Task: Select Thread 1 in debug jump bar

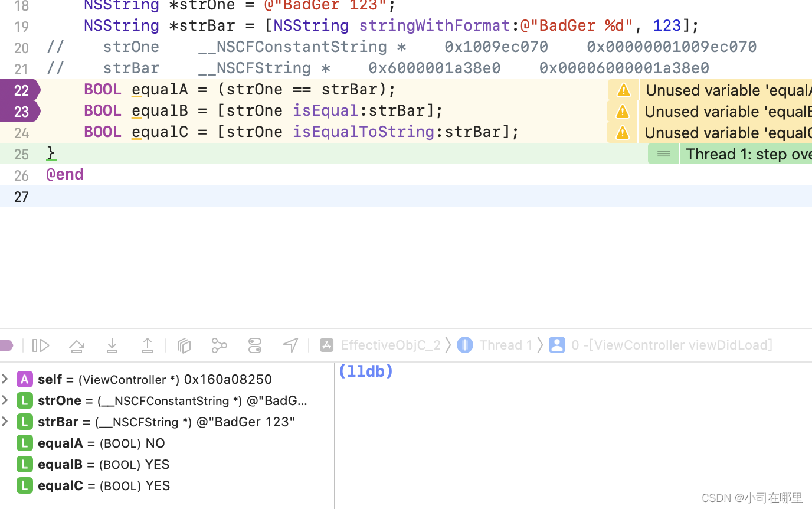Action: (505, 345)
